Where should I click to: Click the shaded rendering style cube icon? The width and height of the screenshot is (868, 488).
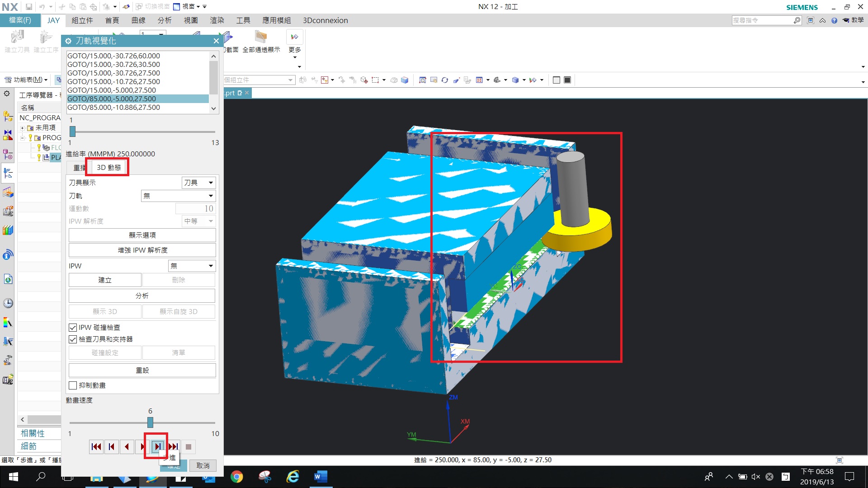coord(515,80)
